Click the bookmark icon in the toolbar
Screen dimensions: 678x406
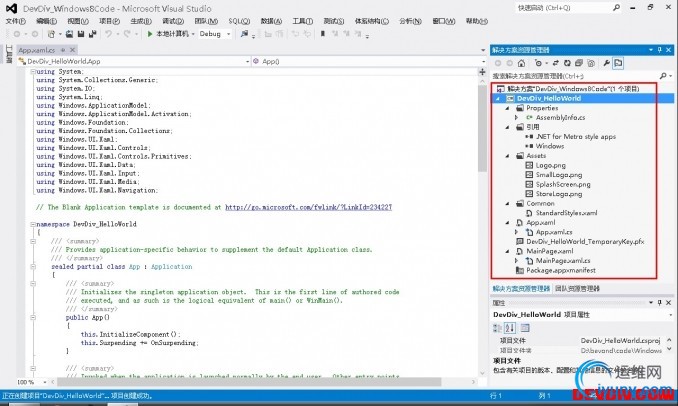(x=323, y=34)
